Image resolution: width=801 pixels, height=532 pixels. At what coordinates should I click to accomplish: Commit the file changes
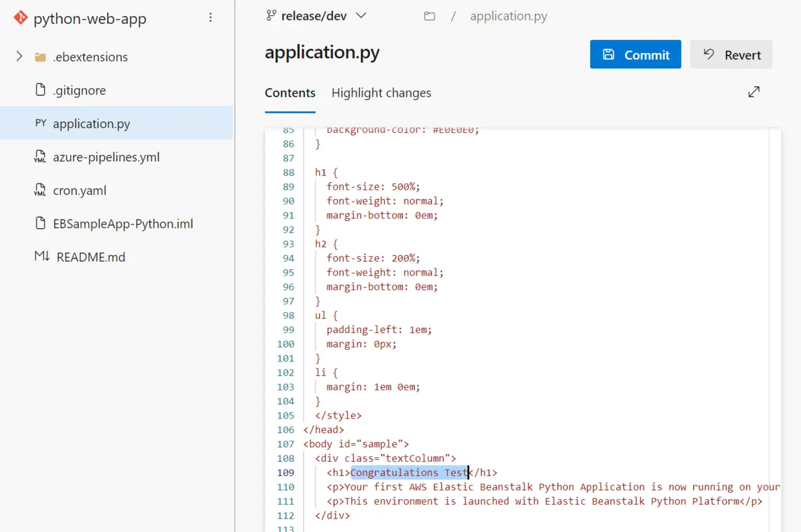point(635,55)
